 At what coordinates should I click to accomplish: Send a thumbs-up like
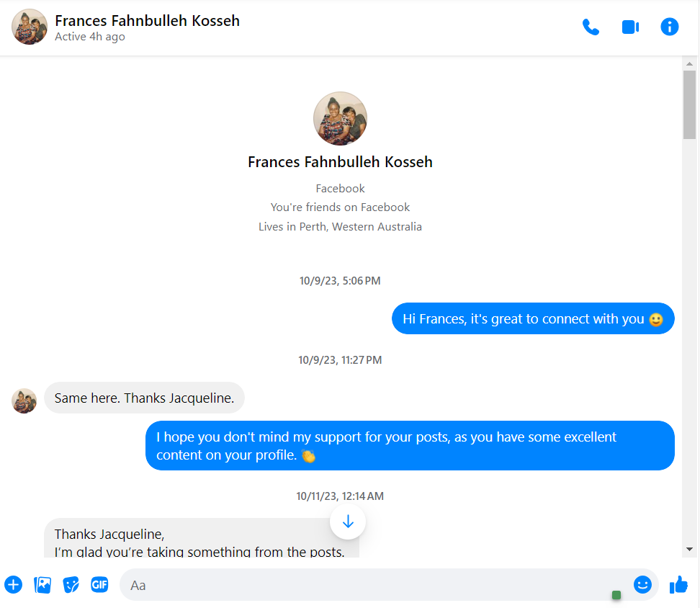click(678, 584)
